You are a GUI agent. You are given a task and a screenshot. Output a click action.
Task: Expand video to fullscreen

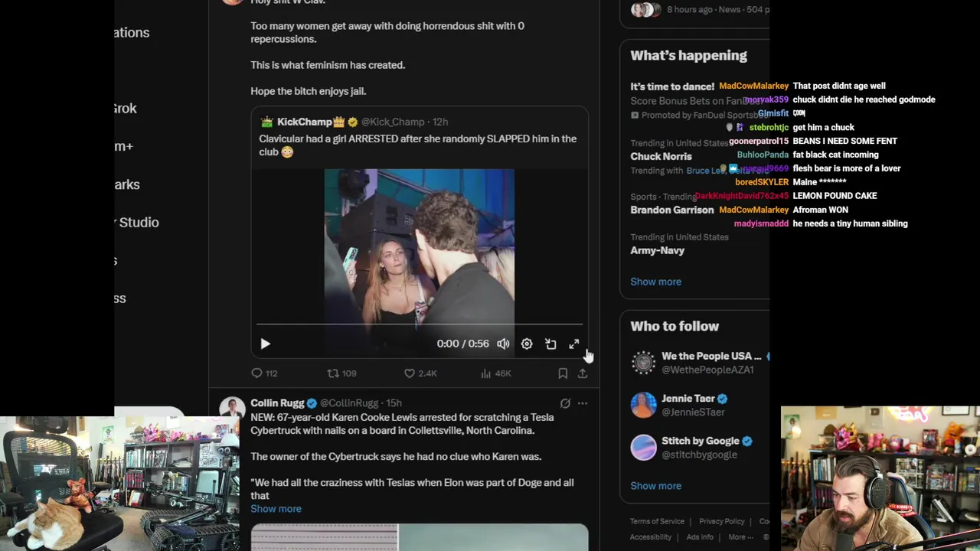(574, 344)
